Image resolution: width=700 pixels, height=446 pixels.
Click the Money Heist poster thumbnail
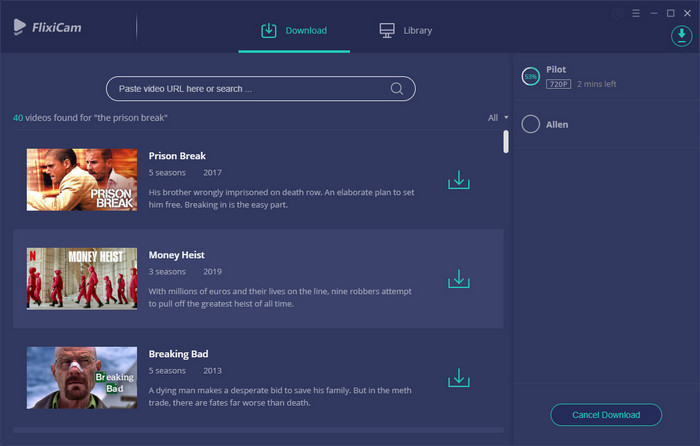point(82,279)
